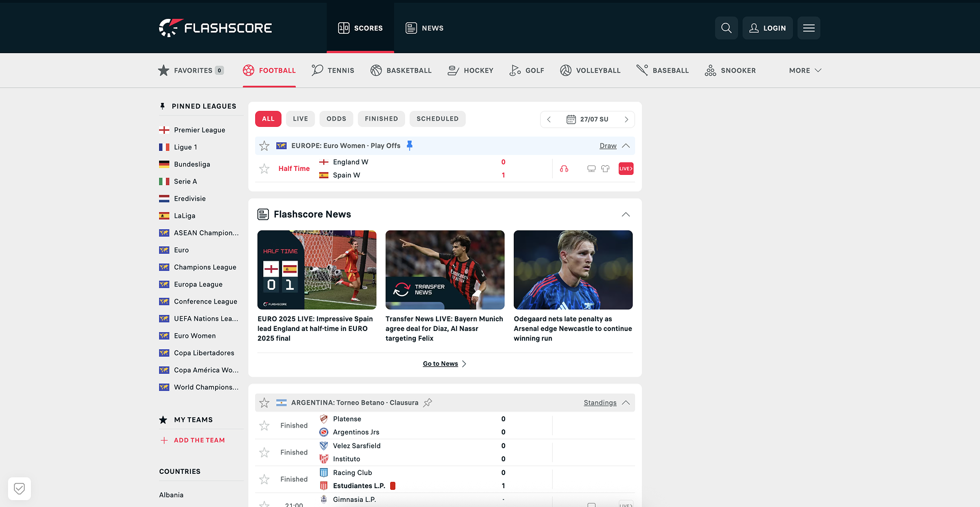Open the Odegaard Arsenal news thumbnail
Image resolution: width=980 pixels, height=507 pixels.
tap(573, 270)
